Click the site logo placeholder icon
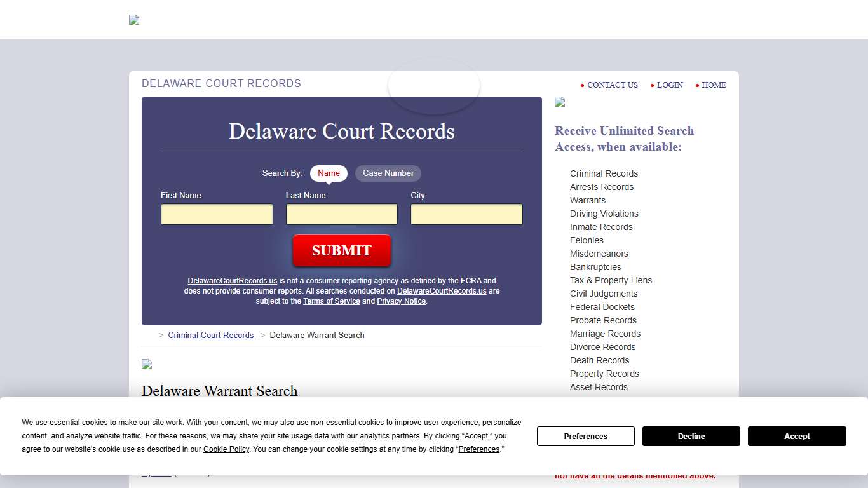This screenshot has height=488, width=868. coord(133,20)
